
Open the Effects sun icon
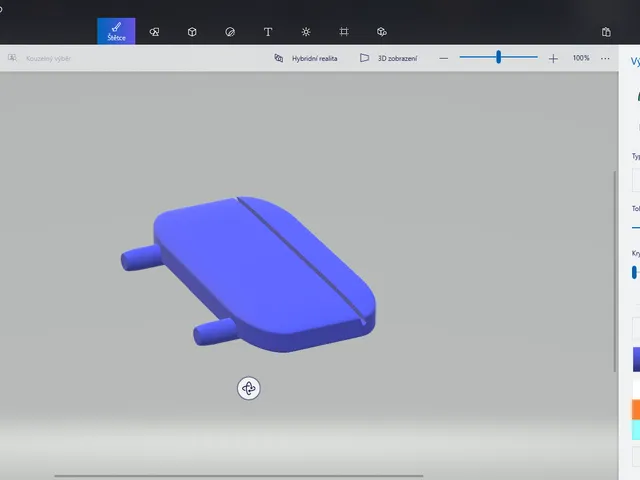(x=306, y=32)
